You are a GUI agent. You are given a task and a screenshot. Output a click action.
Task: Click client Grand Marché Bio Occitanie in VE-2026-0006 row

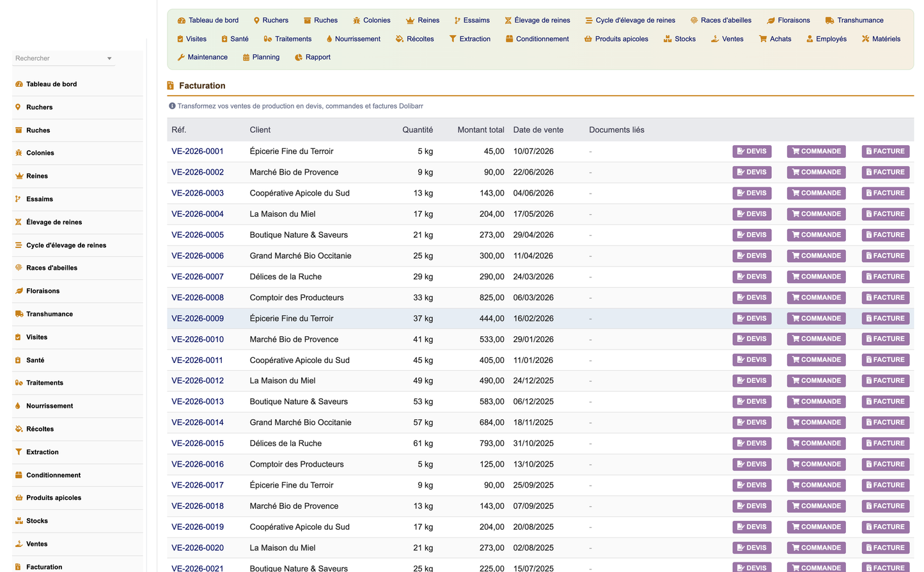301,256
